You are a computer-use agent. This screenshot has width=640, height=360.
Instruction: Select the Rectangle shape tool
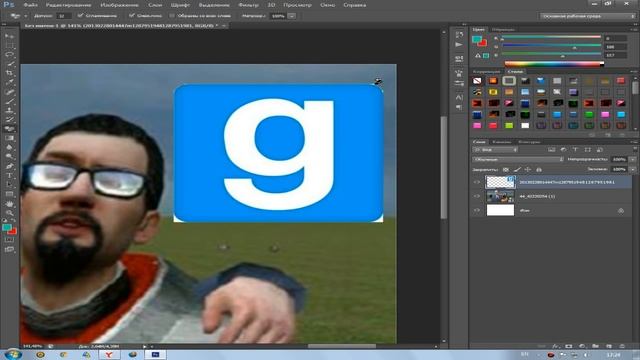click(9, 194)
